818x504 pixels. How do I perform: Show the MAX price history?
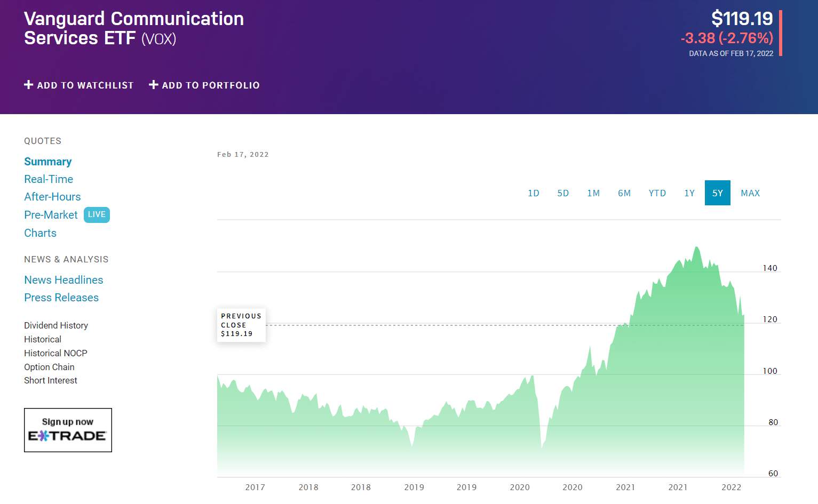(x=750, y=193)
